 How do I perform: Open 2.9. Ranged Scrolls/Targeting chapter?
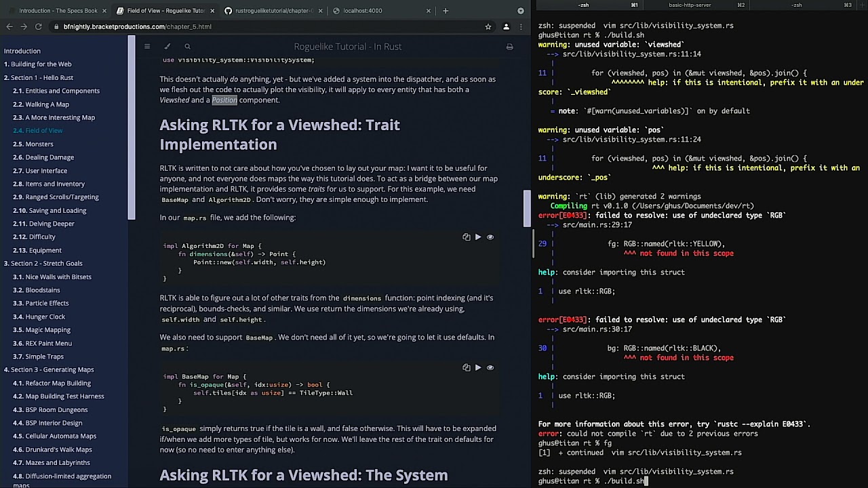coord(56,197)
